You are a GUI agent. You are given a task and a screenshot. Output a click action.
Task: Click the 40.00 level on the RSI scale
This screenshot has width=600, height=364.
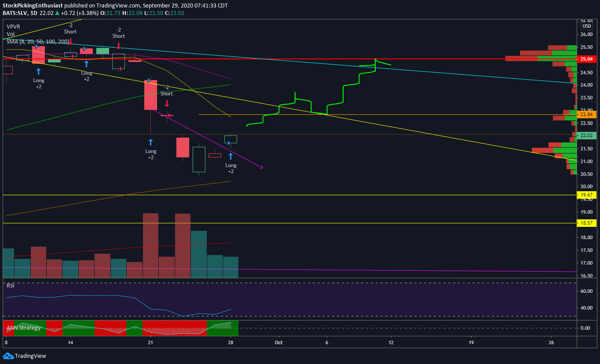(x=587, y=308)
